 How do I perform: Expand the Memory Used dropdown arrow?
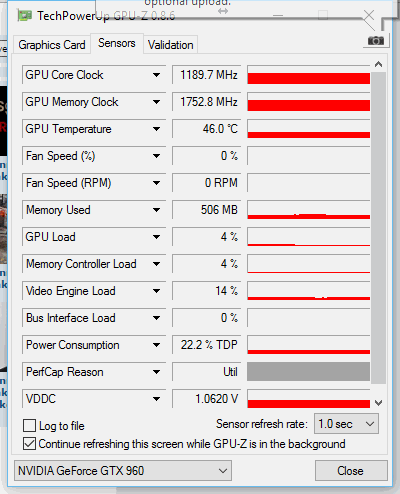[156, 210]
